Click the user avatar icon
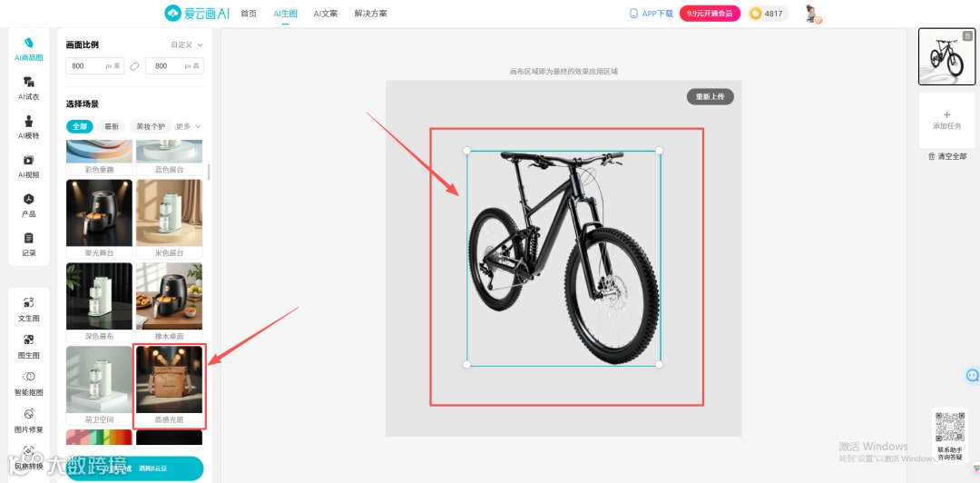The height and width of the screenshot is (483, 980). [812, 14]
